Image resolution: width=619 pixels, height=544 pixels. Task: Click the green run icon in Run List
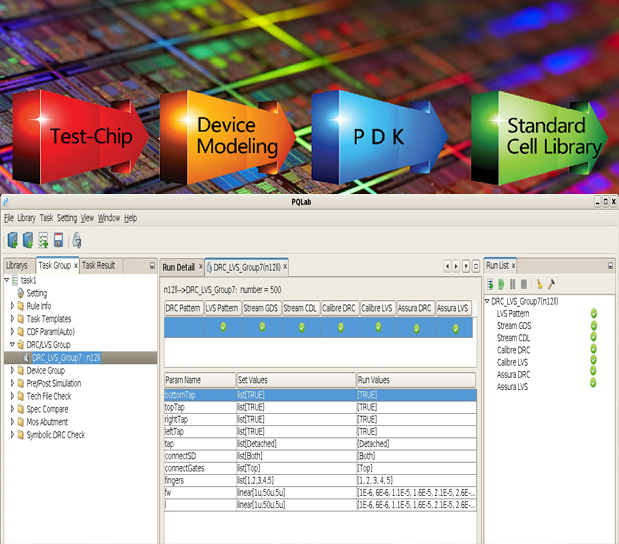(x=501, y=285)
